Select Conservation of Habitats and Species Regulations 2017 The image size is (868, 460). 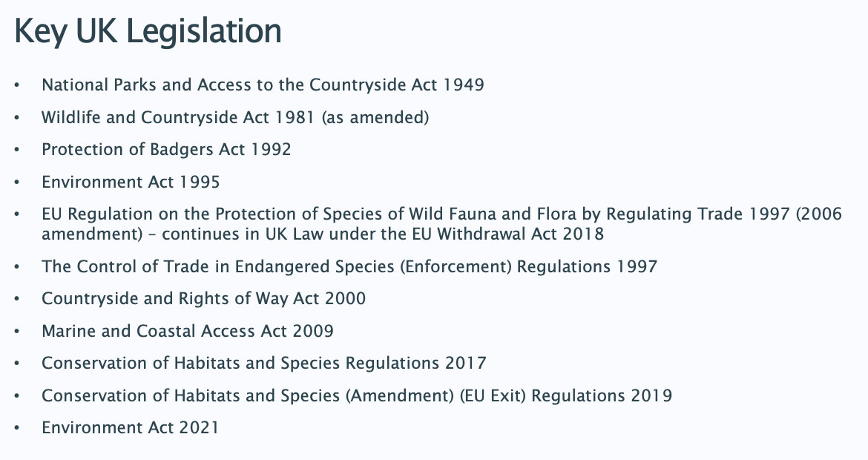(264, 363)
